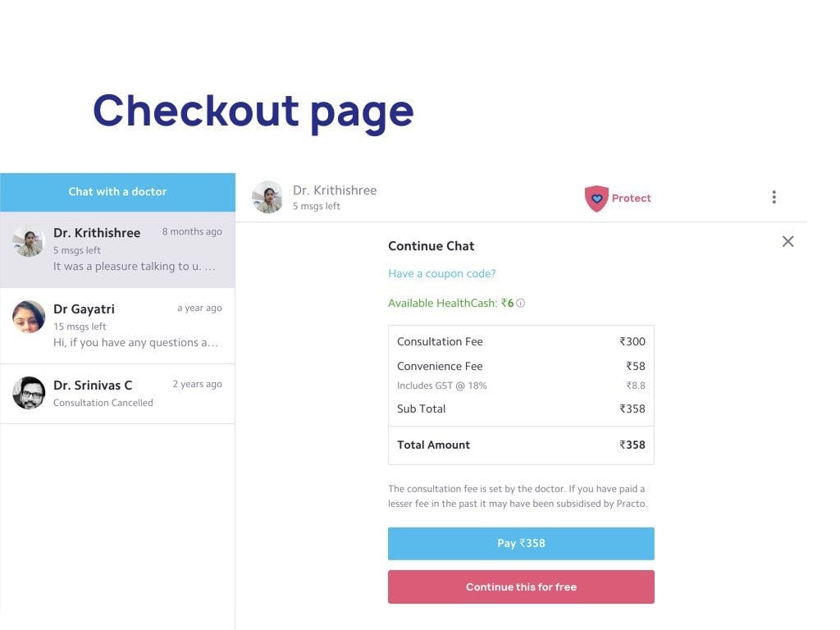
Task: Open the cancelled Dr. Srinivas C consultation
Action: click(117, 394)
